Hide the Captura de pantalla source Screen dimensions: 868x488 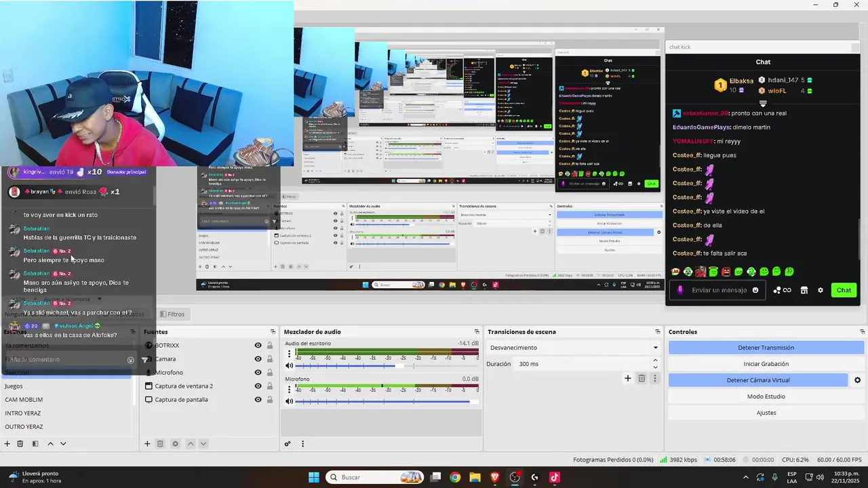[x=258, y=400]
